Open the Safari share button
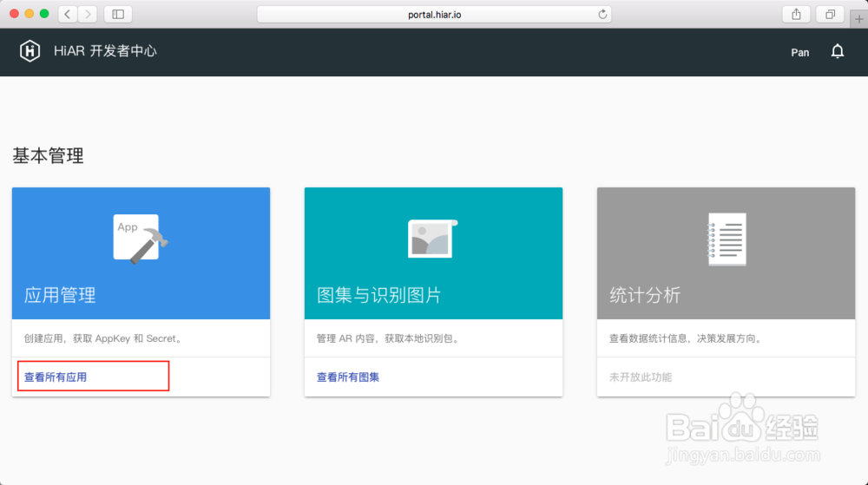The image size is (868, 485). [x=796, y=15]
